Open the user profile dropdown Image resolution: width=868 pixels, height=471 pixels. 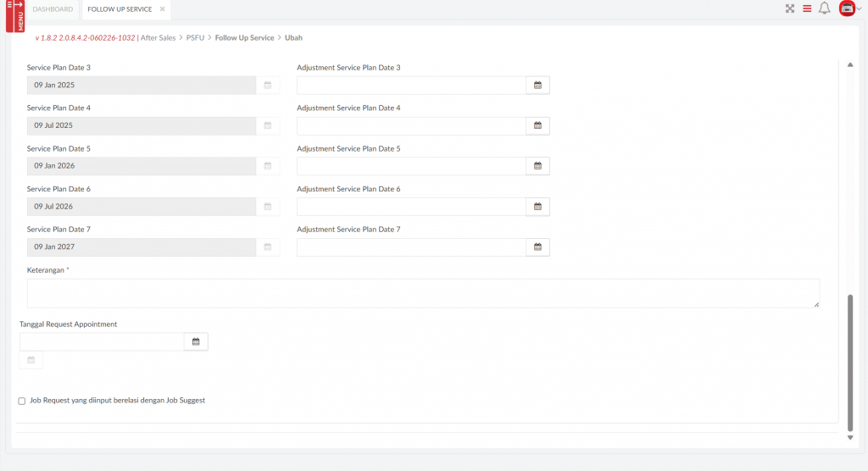pyautogui.click(x=849, y=8)
